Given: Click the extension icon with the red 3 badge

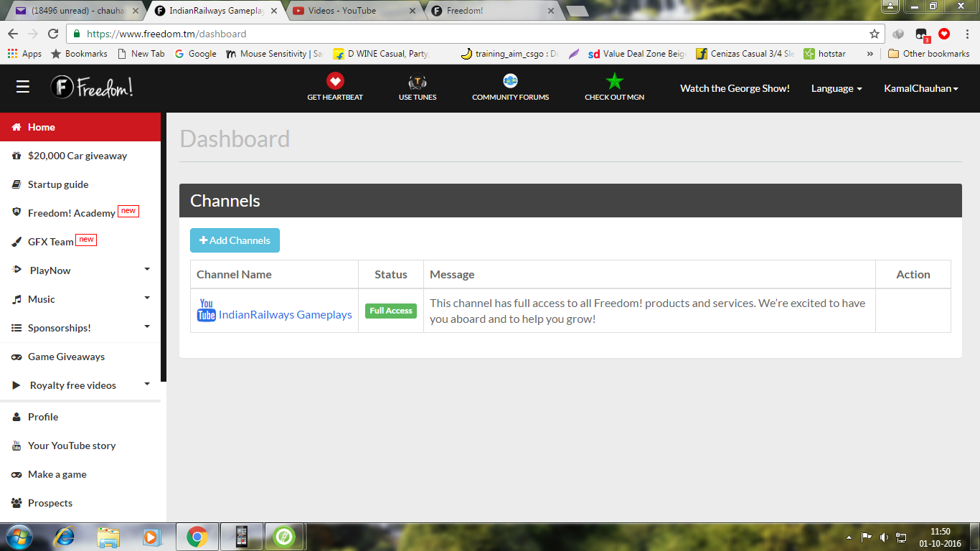Looking at the screenshot, I should click(922, 34).
